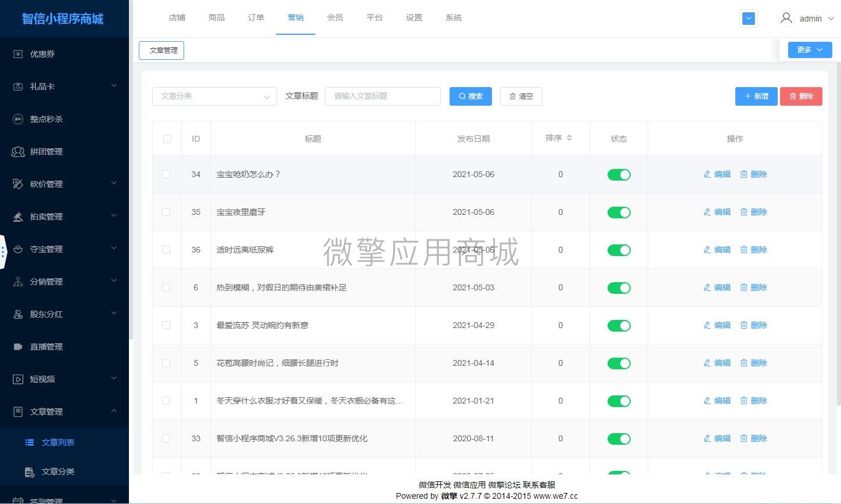The width and height of the screenshot is (841, 504).
Task: Collapse the 文章管理 sidebar submenu
Action: tap(114, 411)
